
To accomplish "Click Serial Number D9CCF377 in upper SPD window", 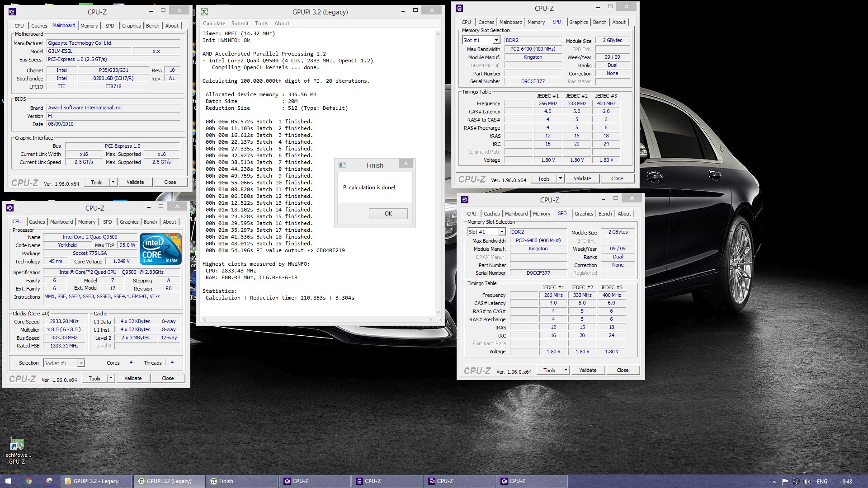I will click(533, 81).
